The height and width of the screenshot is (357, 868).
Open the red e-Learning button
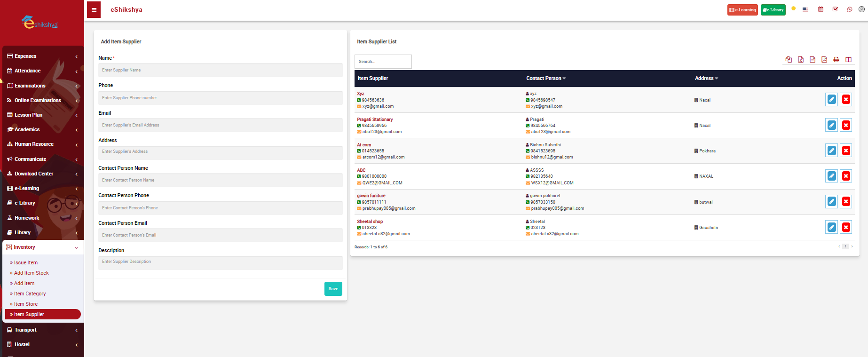[742, 10]
